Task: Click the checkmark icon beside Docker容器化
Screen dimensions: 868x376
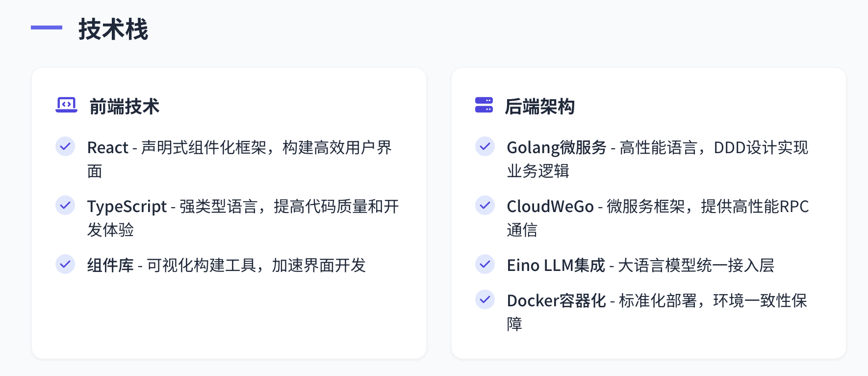Action: (485, 299)
